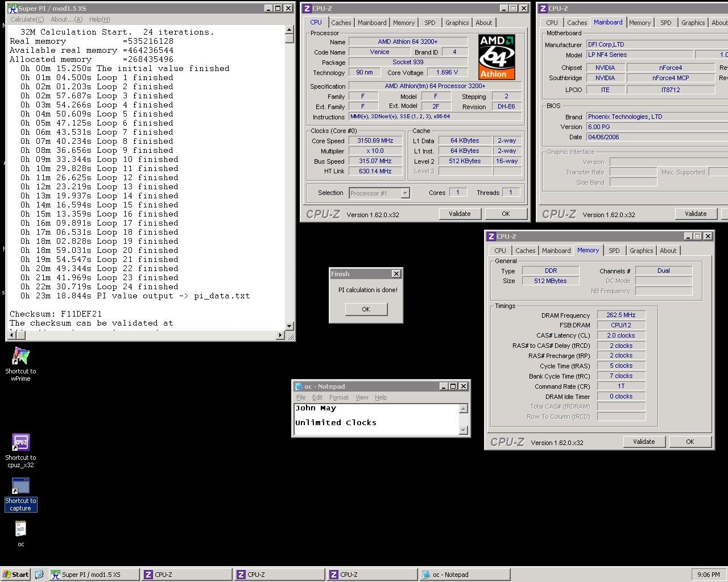Open Calculate menu in Super PI
The width and height of the screenshot is (728, 582).
27,19
